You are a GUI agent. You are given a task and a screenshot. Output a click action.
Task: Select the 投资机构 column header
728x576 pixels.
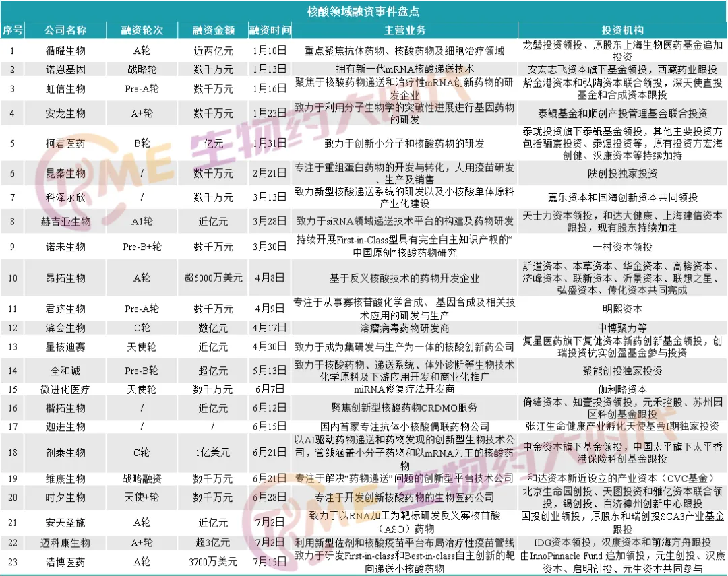point(622,30)
